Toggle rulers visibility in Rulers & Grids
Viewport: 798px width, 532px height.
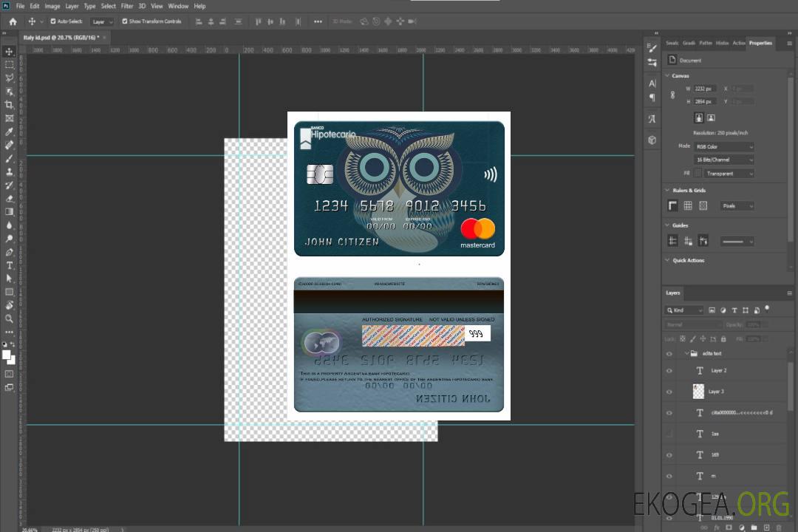[x=672, y=205]
